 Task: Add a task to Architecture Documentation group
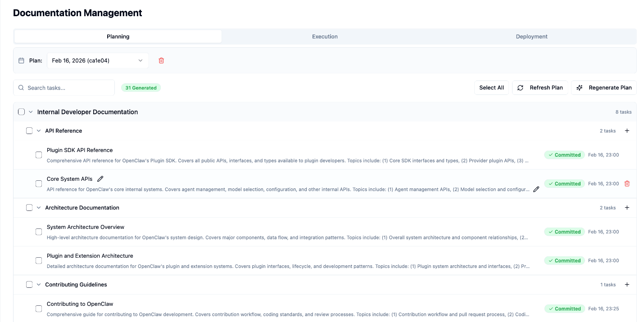pyautogui.click(x=627, y=208)
